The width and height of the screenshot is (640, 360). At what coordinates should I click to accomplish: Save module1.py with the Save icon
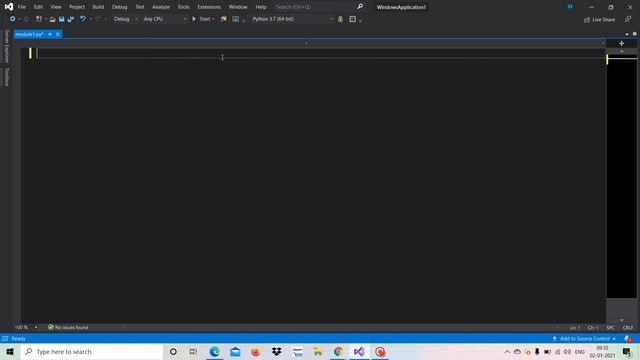(x=62, y=19)
